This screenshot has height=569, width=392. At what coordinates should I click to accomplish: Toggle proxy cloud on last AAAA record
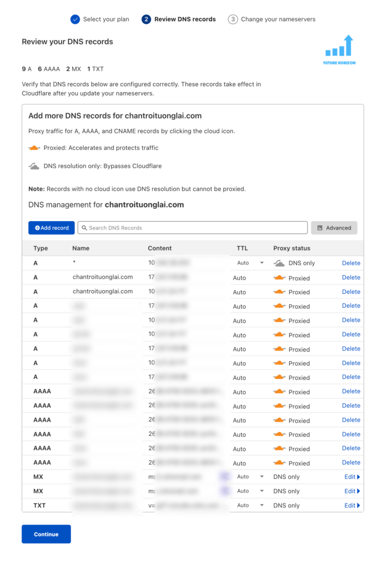[279, 463]
